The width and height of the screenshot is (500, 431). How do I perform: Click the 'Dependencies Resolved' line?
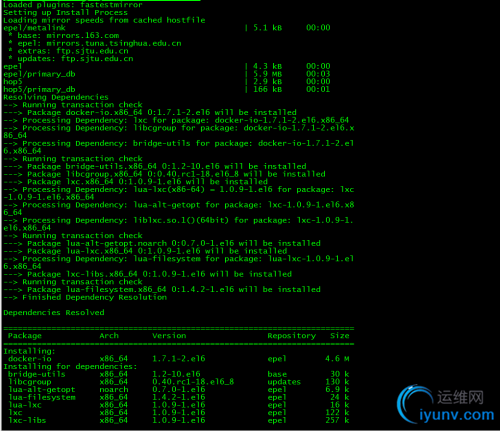pos(54,313)
